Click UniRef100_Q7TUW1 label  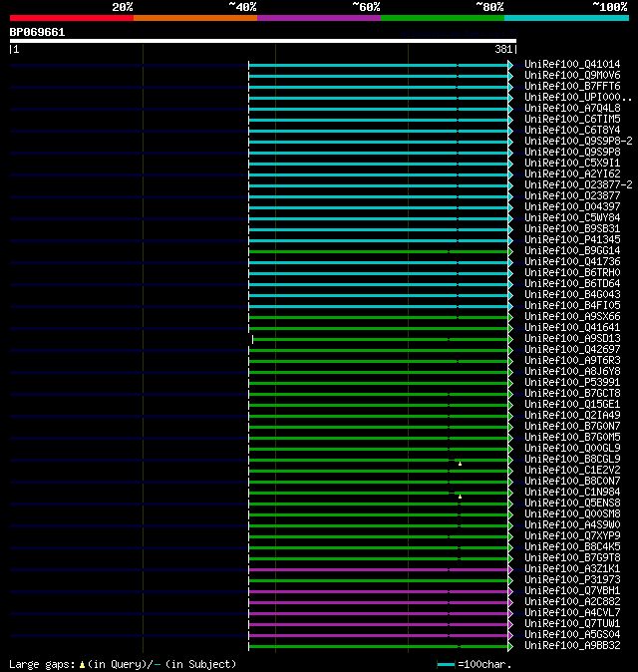[x=572, y=624]
